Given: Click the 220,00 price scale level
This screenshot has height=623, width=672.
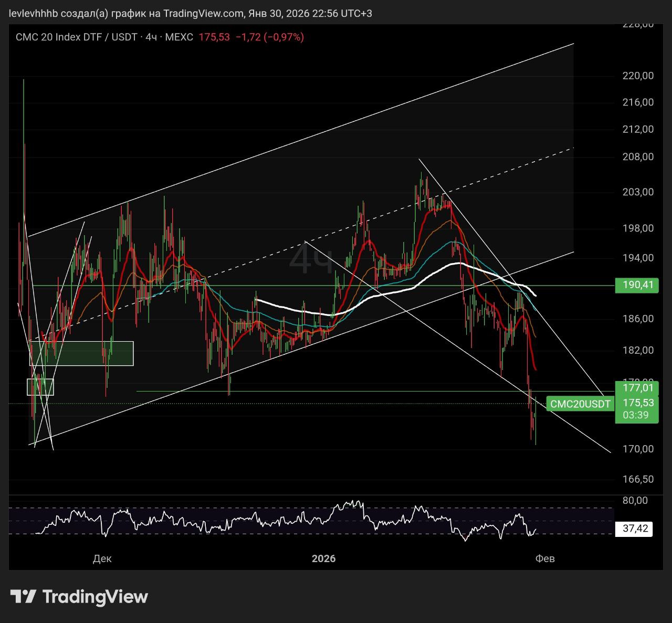Looking at the screenshot, I should (637, 76).
